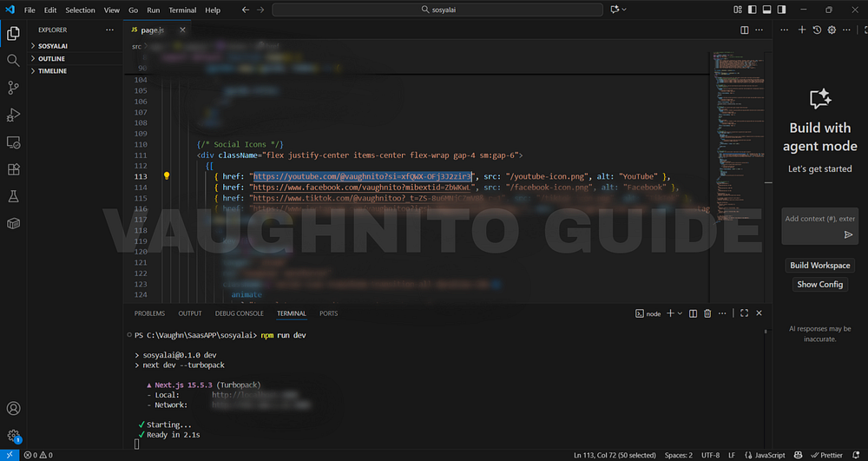Click the remote window indicator in status bar
Viewport: 868px width, 461px height.
(10, 455)
